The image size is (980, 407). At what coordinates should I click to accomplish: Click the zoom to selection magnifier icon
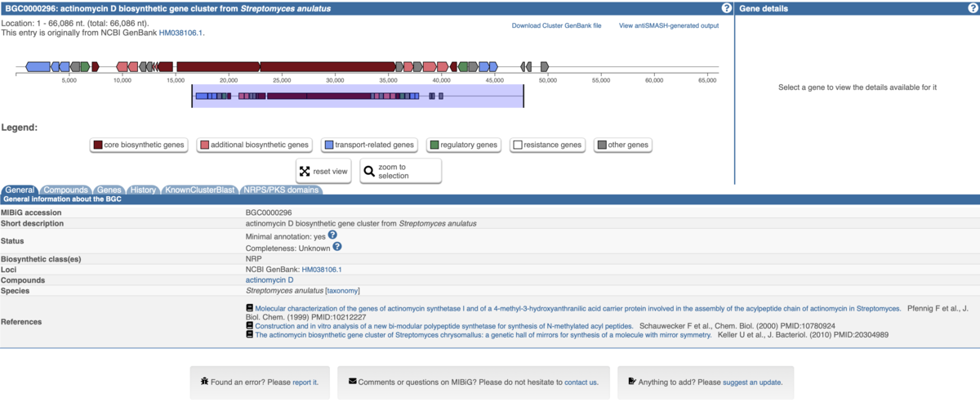(x=369, y=172)
